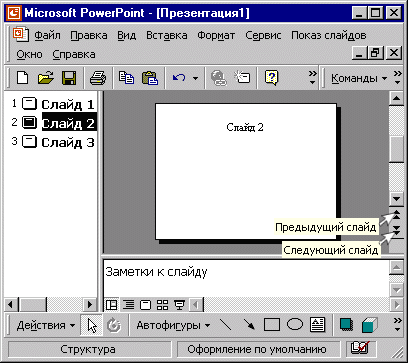408x363 pixels.
Task: Open the Файл menu
Action: coord(47,35)
